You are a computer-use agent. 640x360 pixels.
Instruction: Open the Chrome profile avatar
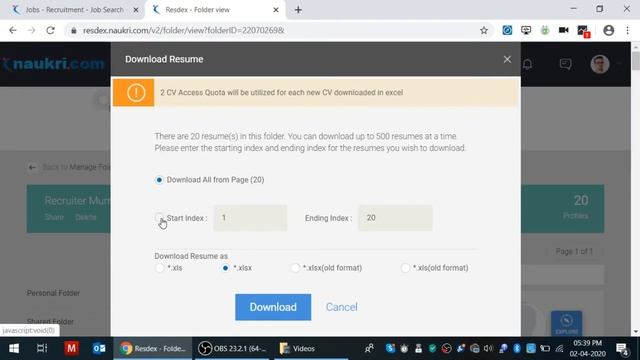pos(609,30)
